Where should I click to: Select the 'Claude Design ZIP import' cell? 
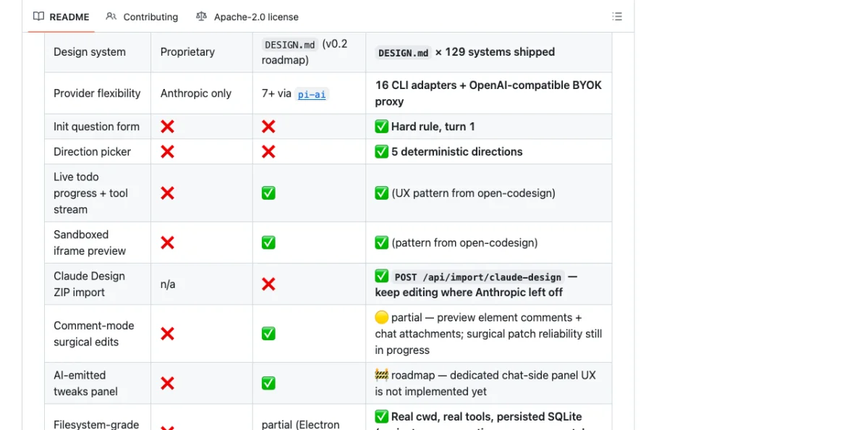[x=98, y=284]
